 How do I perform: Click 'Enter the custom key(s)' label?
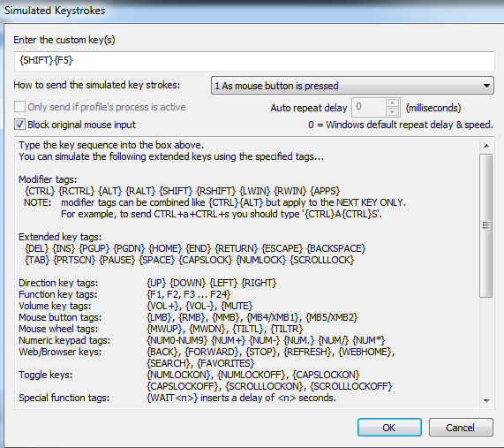(x=64, y=40)
